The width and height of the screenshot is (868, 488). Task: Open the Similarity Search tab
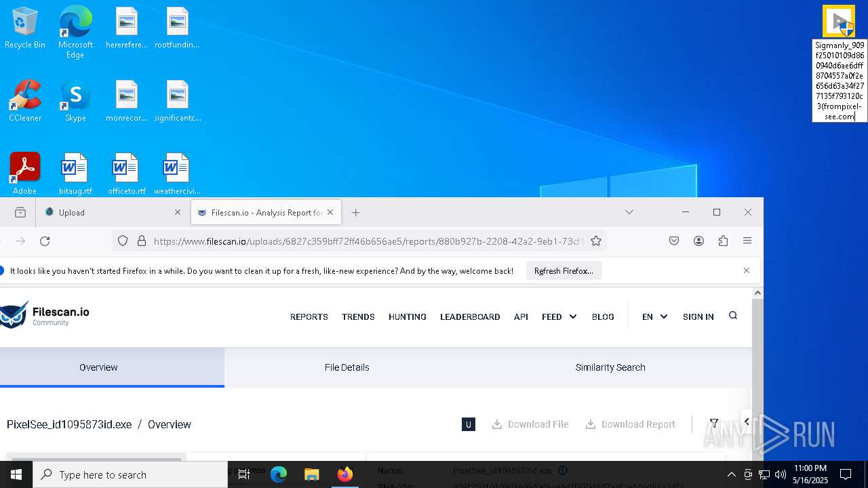[x=610, y=367]
